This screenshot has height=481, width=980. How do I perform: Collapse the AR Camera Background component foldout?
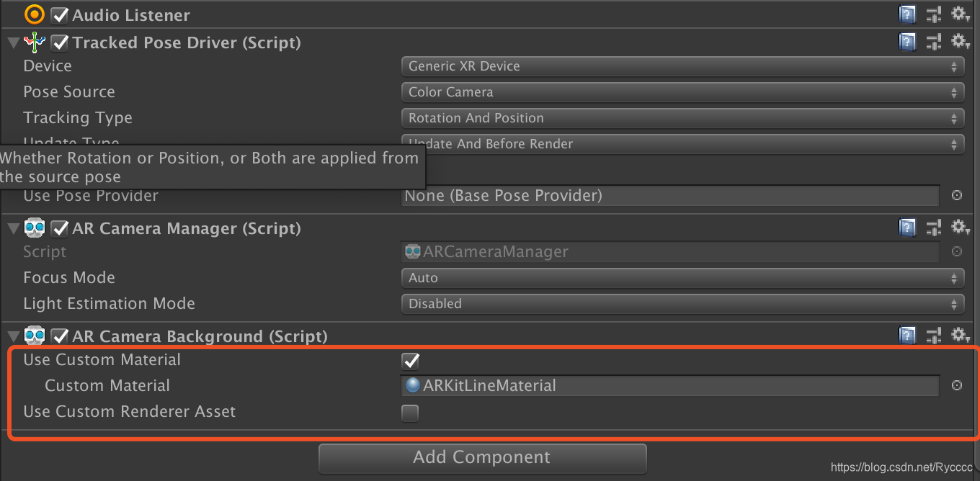13,336
